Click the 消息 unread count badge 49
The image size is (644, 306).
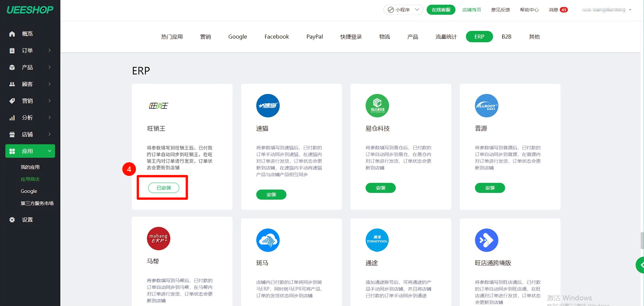[564, 10]
